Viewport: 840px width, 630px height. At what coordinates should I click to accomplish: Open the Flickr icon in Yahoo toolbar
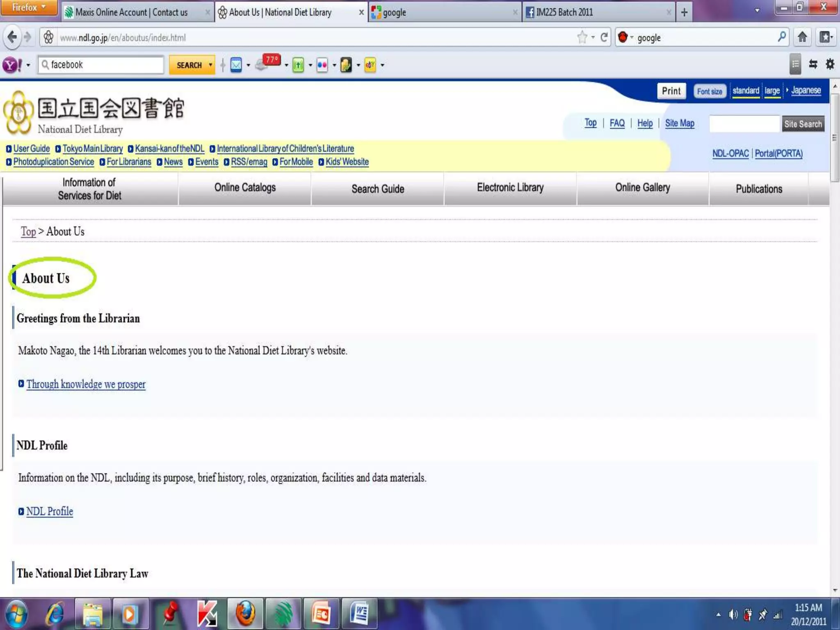(x=322, y=65)
